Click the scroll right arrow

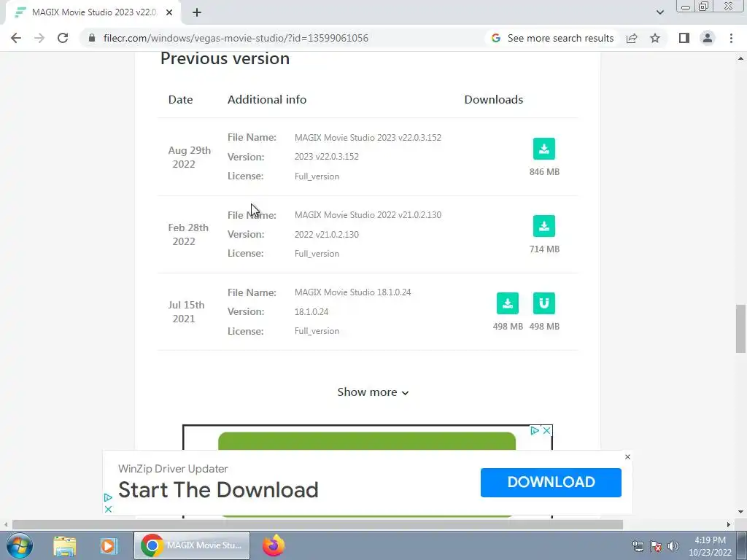pos(729,524)
